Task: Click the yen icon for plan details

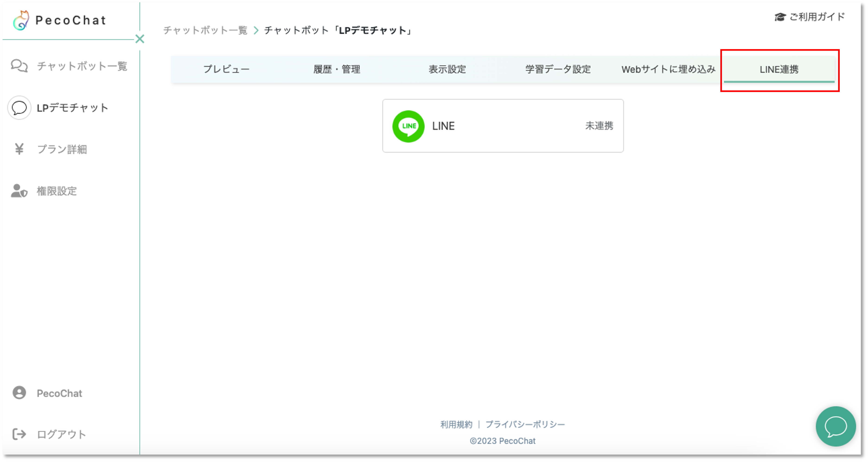Action: coord(19,149)
